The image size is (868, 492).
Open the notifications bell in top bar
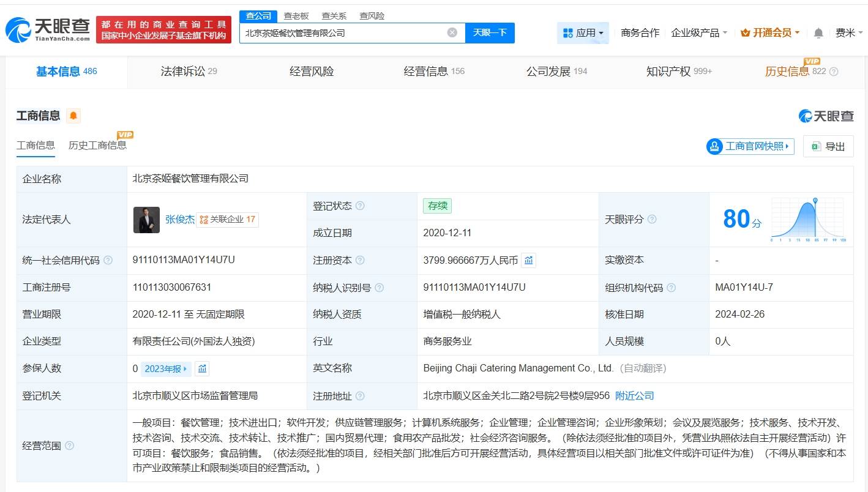(818, 33)
